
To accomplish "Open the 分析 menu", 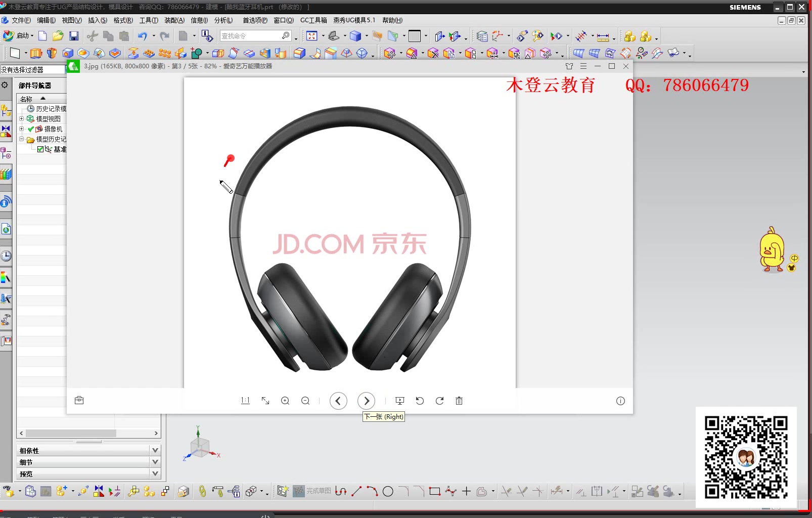I will [223, 20].
